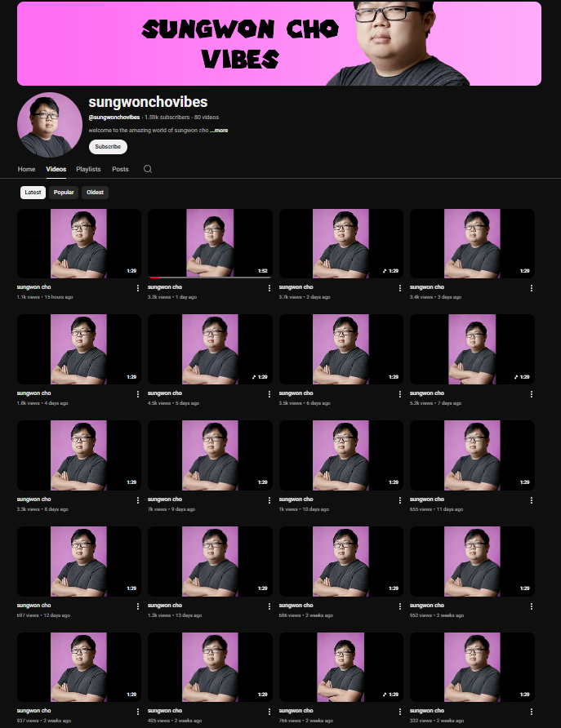The image size is (561, 728).
Task: Click the three-dot menu of the 9 days ago video
Action: pyautogui.click(x=269, y=500)
